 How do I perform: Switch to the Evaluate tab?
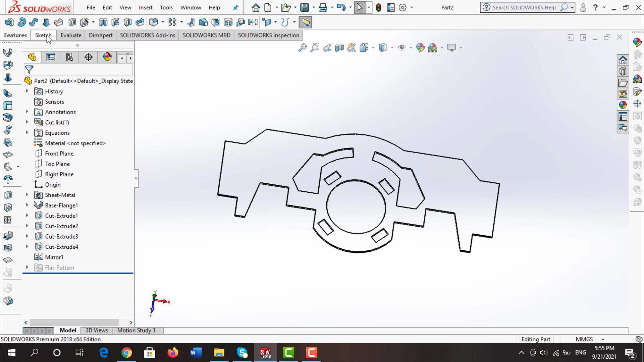point(71,35)
